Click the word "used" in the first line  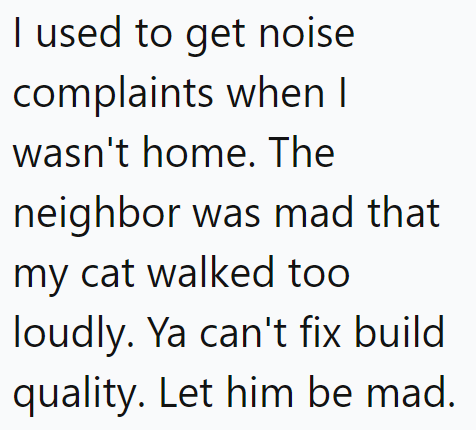pyautogui.click(x=78, y=33)
